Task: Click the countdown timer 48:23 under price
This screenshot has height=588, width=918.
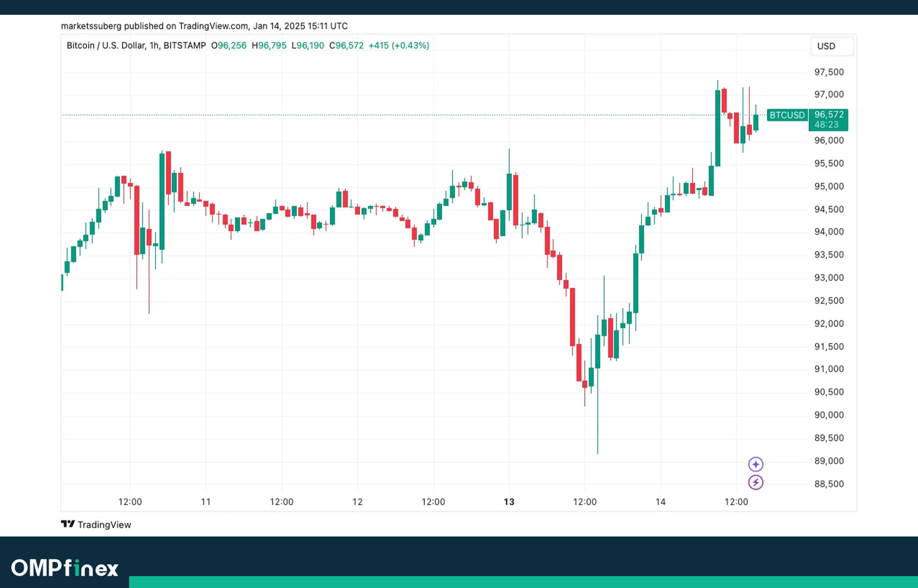Action: point(826,125)
